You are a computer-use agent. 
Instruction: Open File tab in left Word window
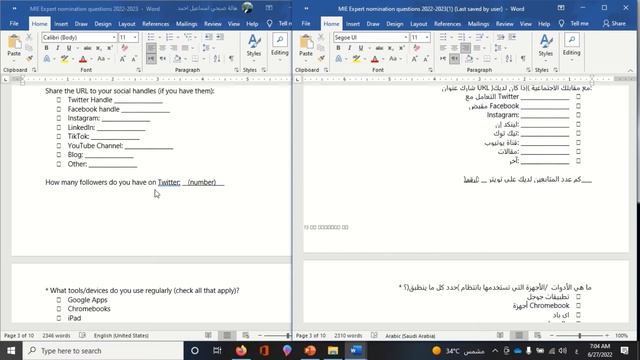click(14, 24)
